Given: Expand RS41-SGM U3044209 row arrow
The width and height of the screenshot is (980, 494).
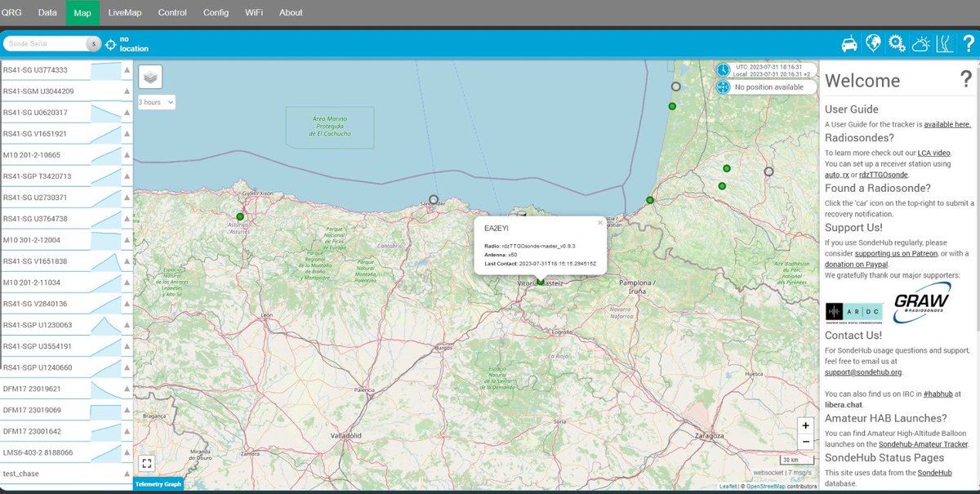Looking at the screenshot, I should (x=127, y=91).
